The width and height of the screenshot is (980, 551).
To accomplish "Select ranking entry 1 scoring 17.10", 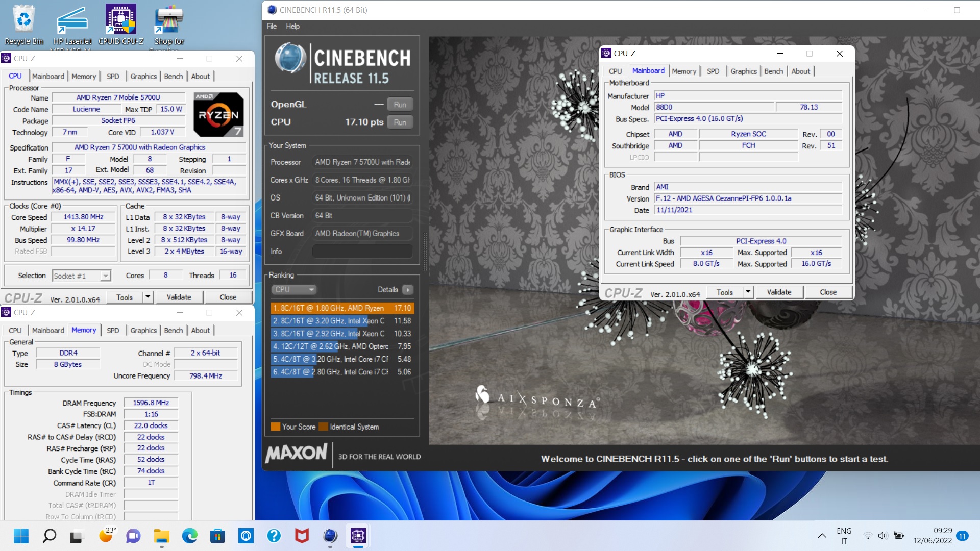I will (x=342, y=308).
